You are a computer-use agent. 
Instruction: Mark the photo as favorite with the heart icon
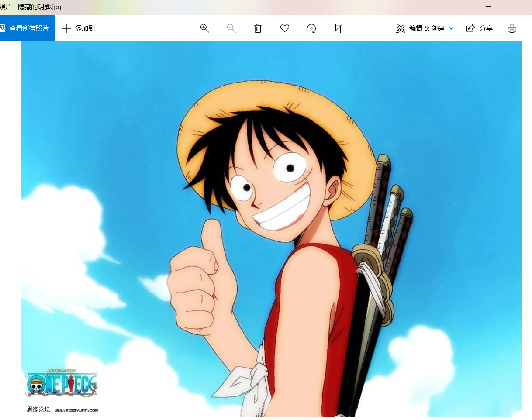pos(285,28)
